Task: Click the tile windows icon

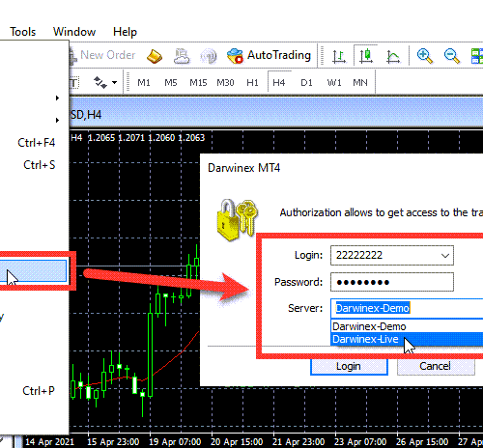Action: point(477,56)
